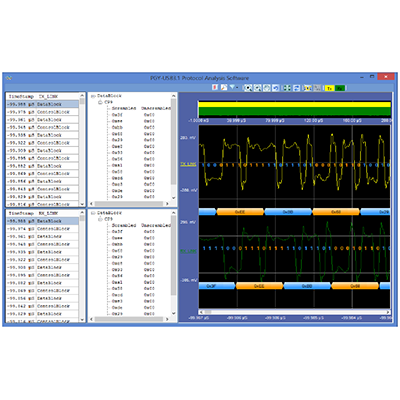Toggle the yellow Tx channel button

tap(329, 88)
